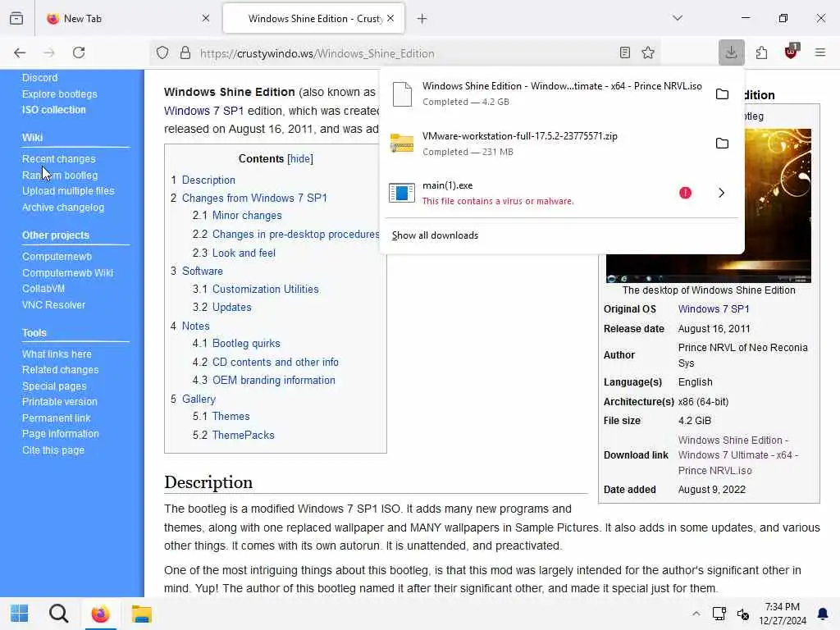Open ISO collection in the sidebar
840x630 pixels.
(x=53, y=110)
